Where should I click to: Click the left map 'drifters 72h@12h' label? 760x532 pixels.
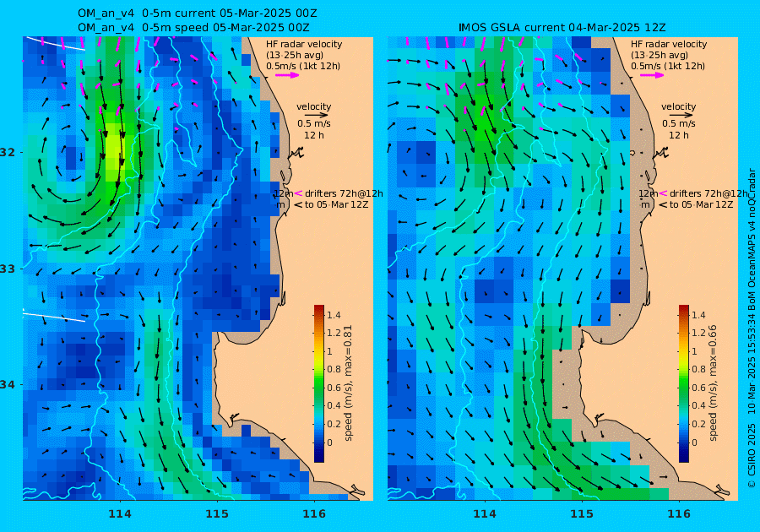(x=344, y=193)
